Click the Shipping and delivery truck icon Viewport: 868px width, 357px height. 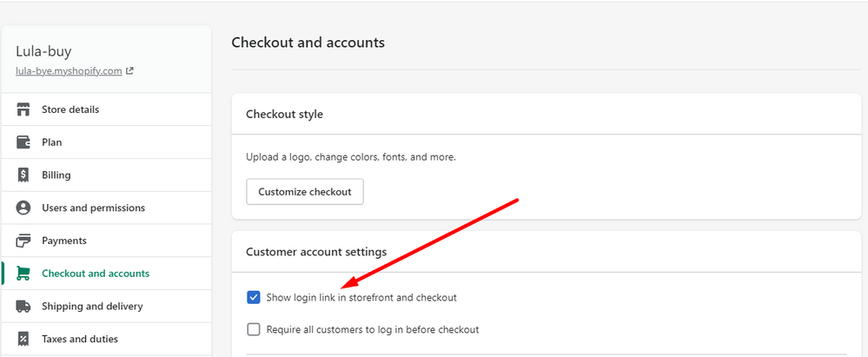24,306
